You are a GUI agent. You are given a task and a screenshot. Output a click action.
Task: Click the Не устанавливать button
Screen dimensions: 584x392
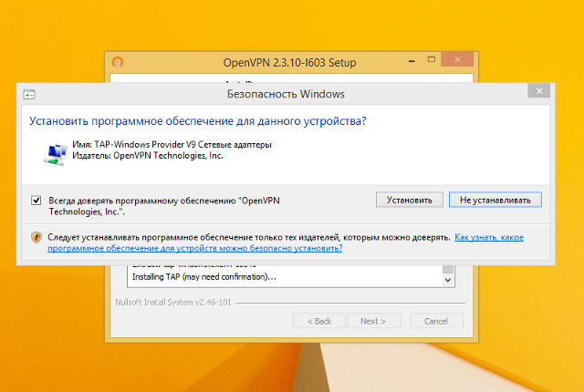[495, 200]
